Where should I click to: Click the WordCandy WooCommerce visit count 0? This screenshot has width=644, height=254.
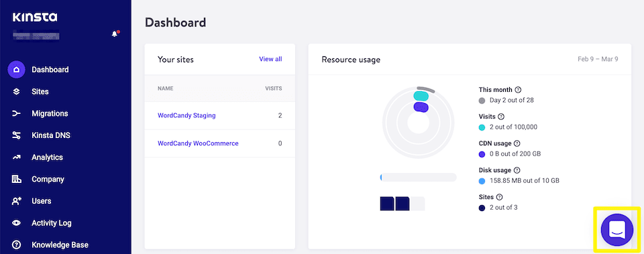(280, 143)
